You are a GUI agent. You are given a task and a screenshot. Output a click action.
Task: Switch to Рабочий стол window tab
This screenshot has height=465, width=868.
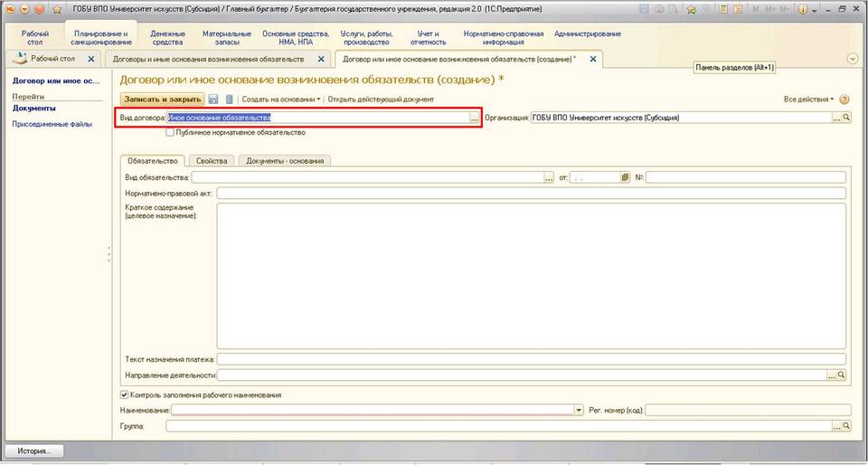pyautogui.click(x=52, y=59)
